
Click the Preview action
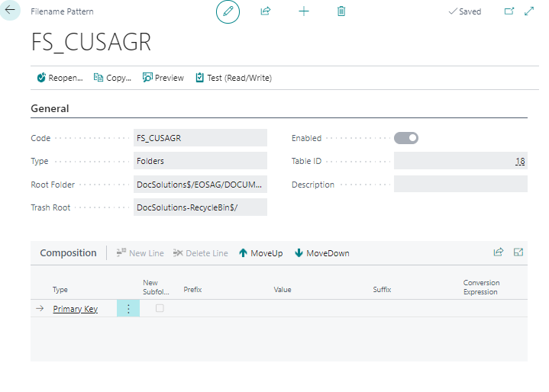[163, 78]
